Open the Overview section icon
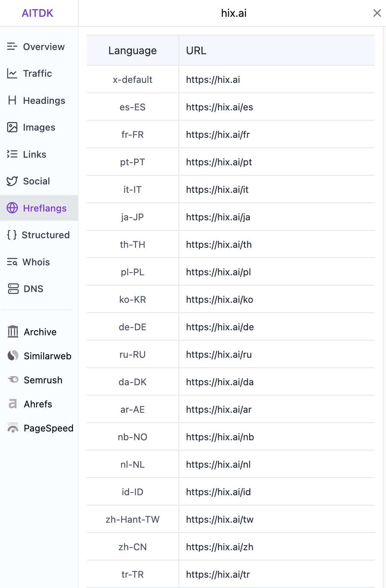Image resolution: width=386 pixels, height=588 pixels. [12, 47]
